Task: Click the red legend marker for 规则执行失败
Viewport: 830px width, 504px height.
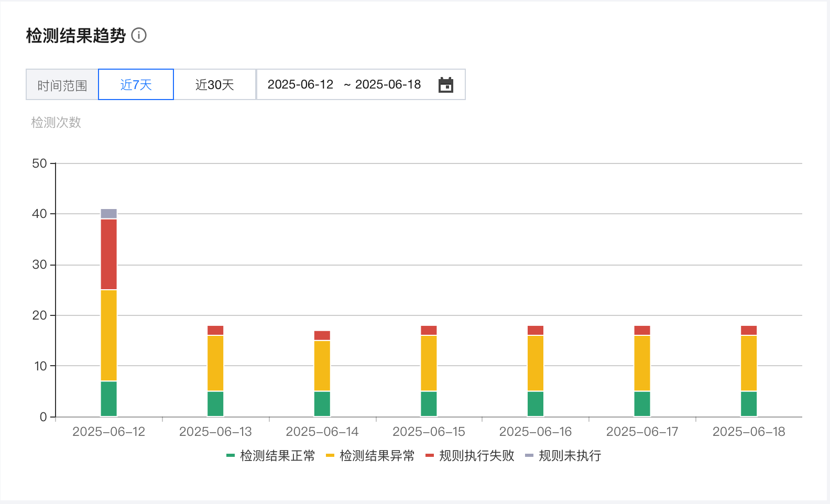Action: point(430,456)
